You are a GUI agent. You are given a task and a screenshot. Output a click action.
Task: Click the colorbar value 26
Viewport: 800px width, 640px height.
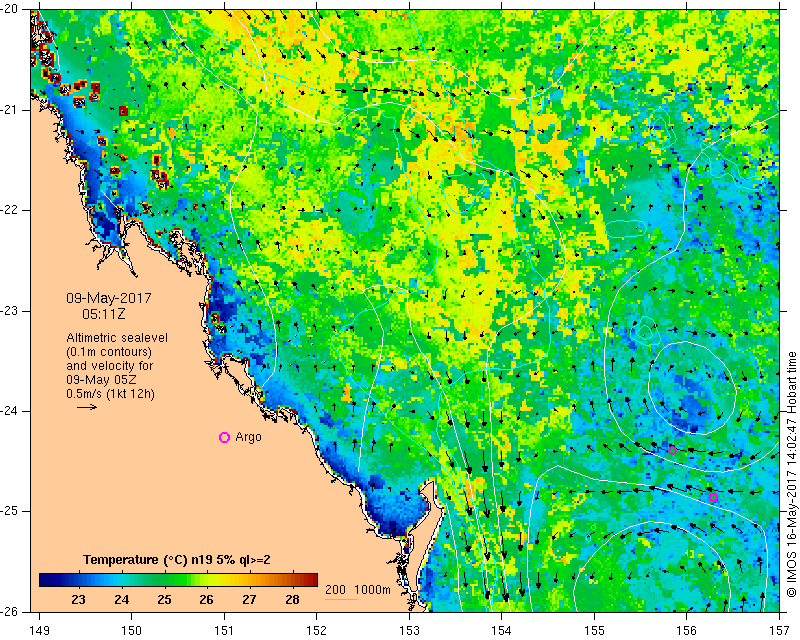coord(206,600)
